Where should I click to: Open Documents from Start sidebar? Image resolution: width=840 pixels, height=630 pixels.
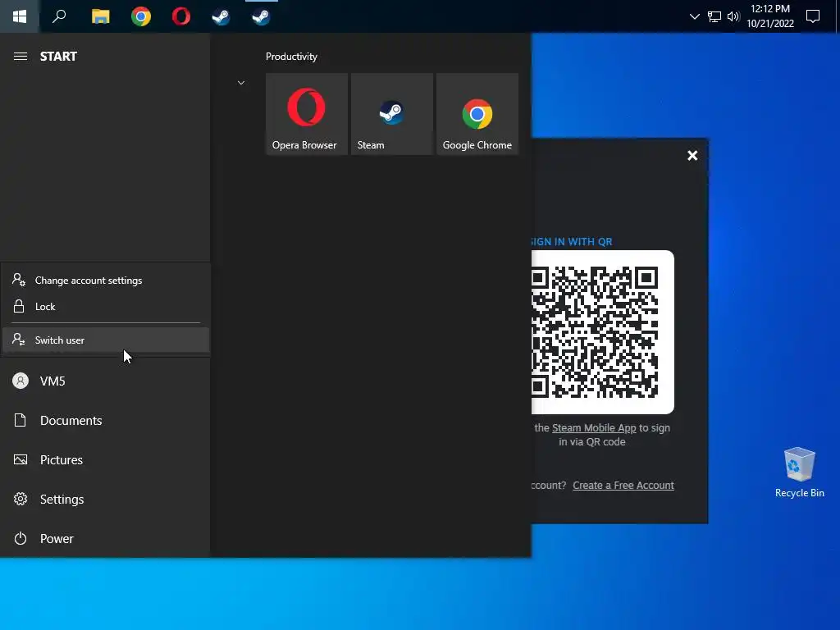105,421
